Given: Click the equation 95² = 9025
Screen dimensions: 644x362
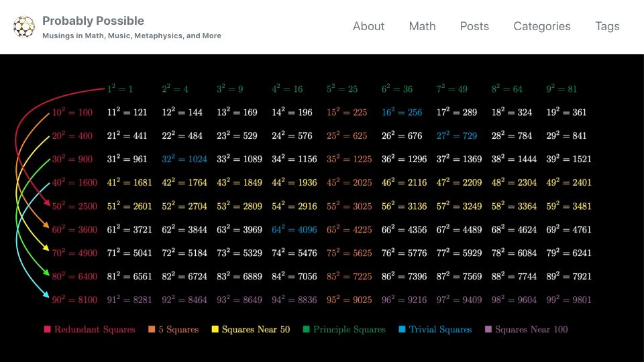Looking at the screenshot, I should (x=349, y=300).
